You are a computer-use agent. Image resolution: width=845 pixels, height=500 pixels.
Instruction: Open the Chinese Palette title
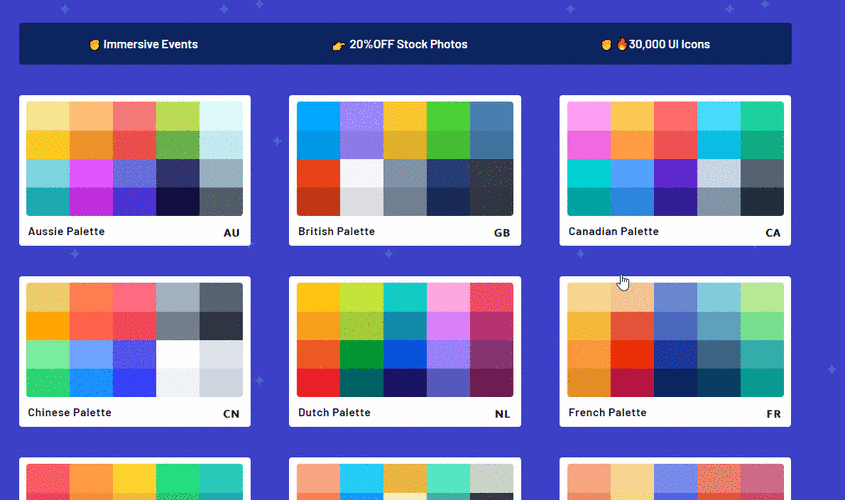69,413
